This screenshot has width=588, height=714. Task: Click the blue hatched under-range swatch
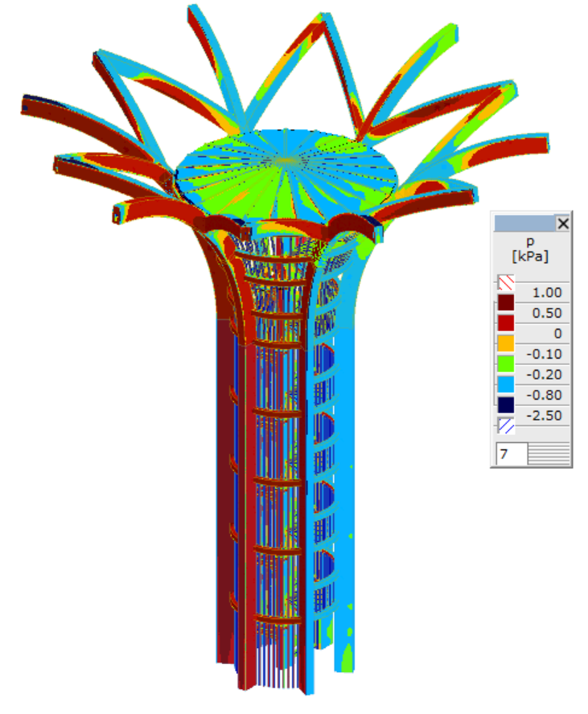(506, 426)
